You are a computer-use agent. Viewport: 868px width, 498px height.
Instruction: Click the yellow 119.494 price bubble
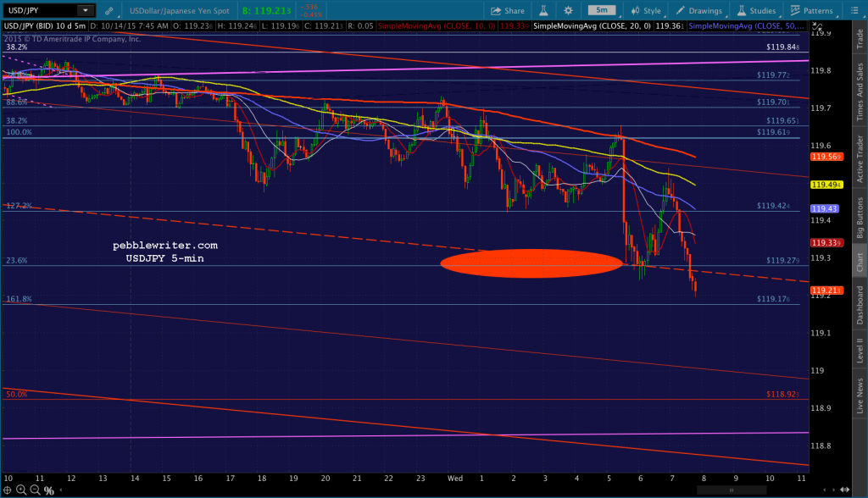(826, 185)
